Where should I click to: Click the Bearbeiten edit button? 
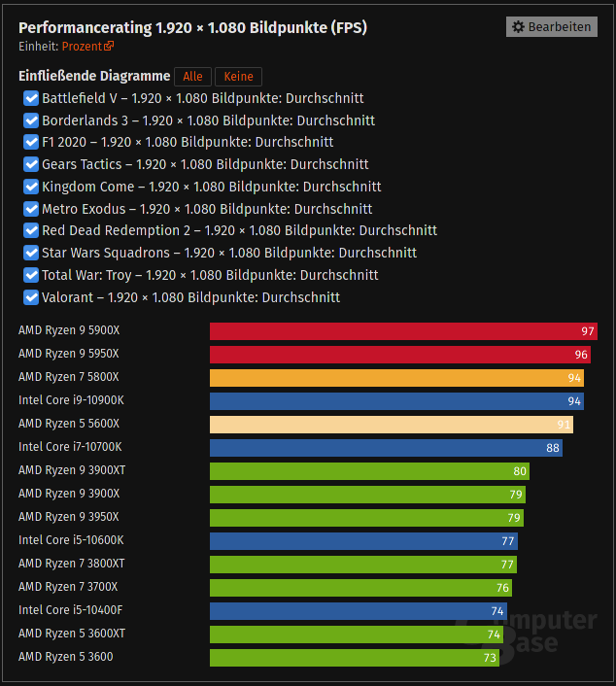(x=552, y=26)
